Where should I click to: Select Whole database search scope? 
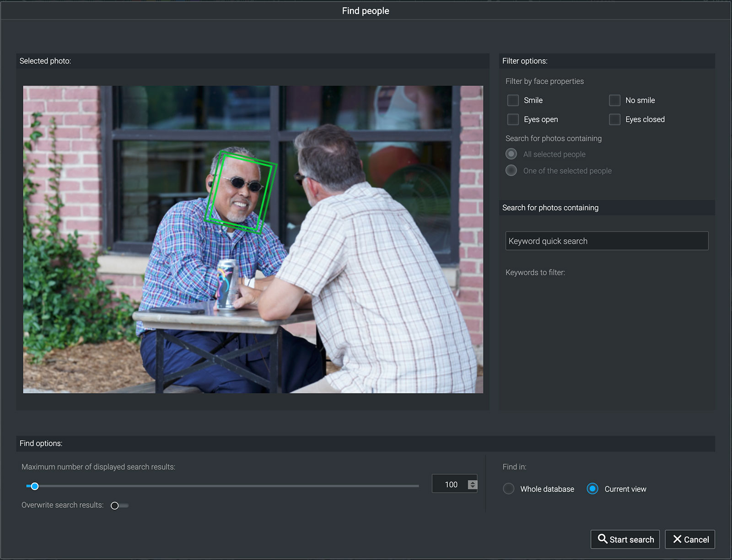pos(508,489)
